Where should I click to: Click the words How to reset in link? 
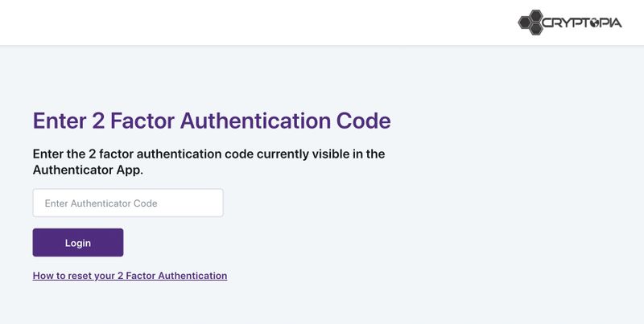[x=61, y=276]
